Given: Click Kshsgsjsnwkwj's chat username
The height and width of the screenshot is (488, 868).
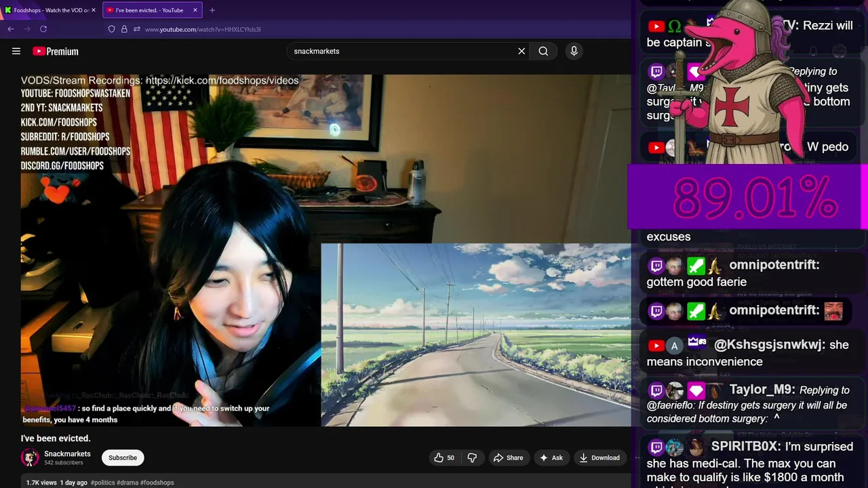Looking at the screenshot, I should pyautogui.click(x=769, y=344).
